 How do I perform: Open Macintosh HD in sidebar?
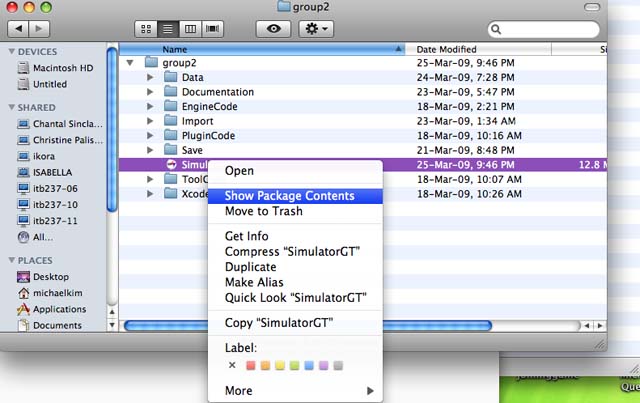pyautogui.click(x=63, y=68)
